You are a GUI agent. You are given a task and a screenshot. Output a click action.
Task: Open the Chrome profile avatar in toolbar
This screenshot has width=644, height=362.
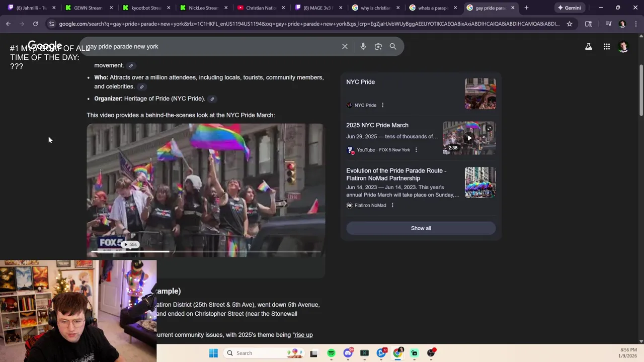(622, 24)
